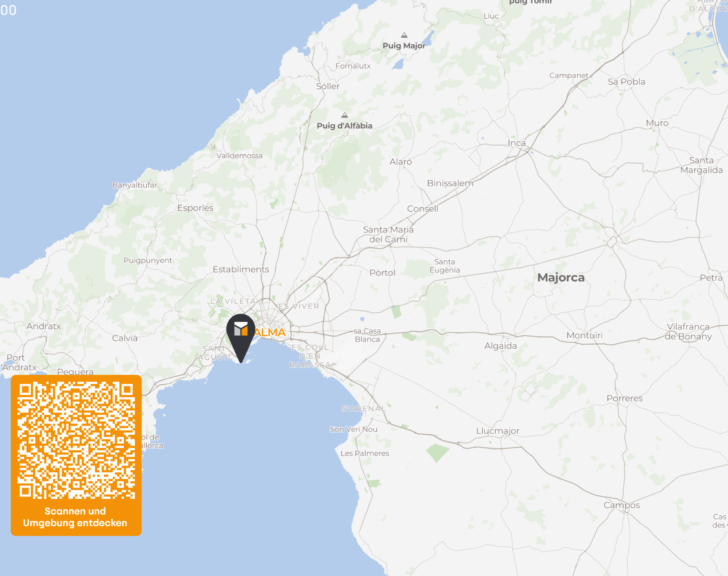Click the orange QR code image
This screenshot has height=576, width=728.
pyautogui.click(x=76, y=440)
